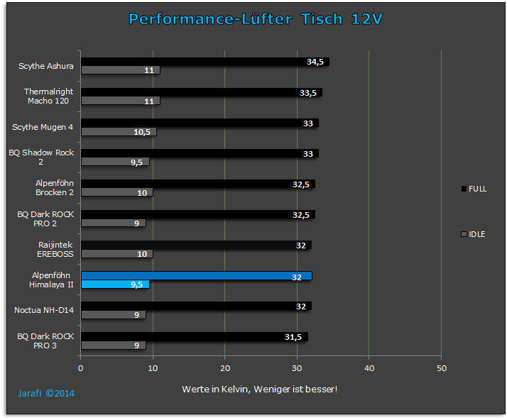
Task: Click Thermalright Macho 120 FULL bar 33,5
Action: tap(202, 92)
